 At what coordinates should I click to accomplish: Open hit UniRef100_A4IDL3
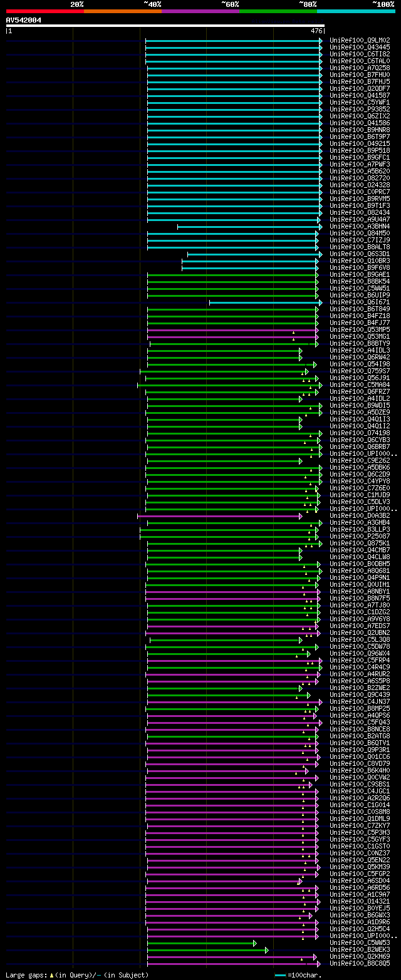[360, 350]
